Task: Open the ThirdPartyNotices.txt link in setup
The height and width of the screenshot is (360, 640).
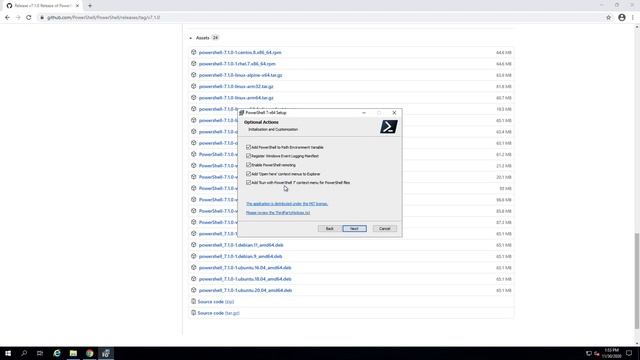Action: (x=278, y=213)
